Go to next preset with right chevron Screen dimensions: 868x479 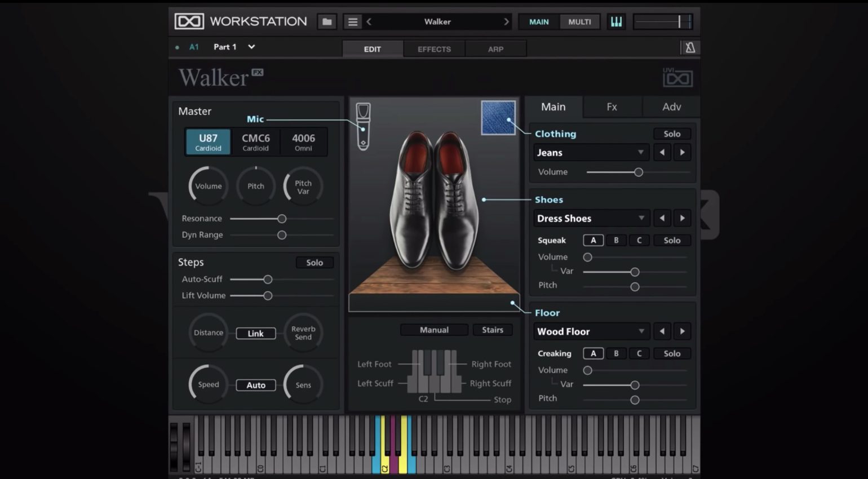click(x=506, y=22)
